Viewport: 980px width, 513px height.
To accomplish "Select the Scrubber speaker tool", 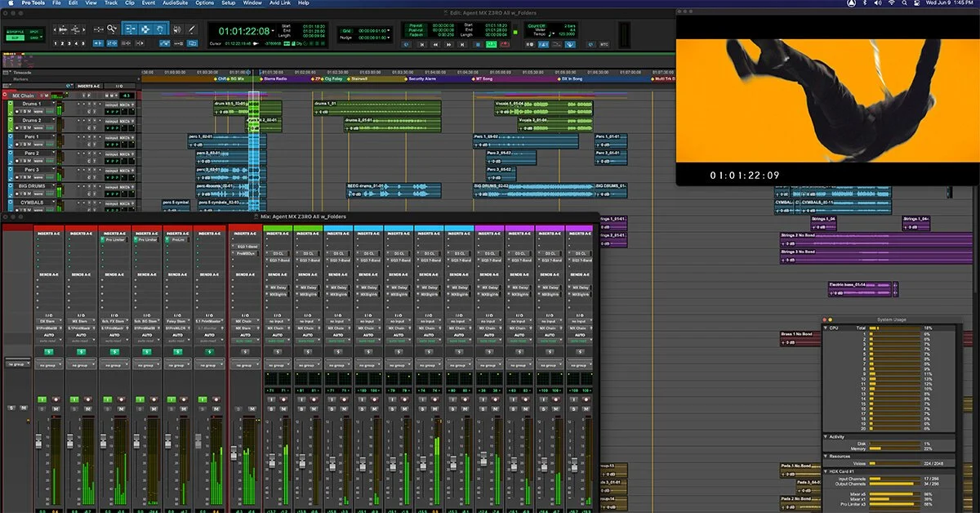I will point(177,29).
